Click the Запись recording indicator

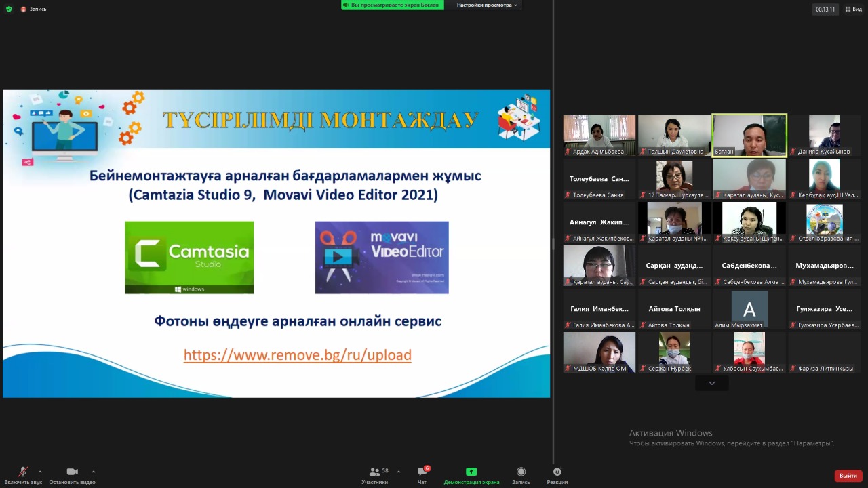tap(34, 9)
